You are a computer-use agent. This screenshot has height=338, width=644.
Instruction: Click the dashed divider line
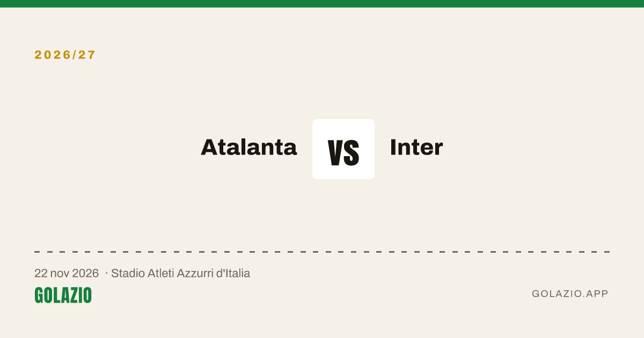pyautogui.click(x=322, y=252)
